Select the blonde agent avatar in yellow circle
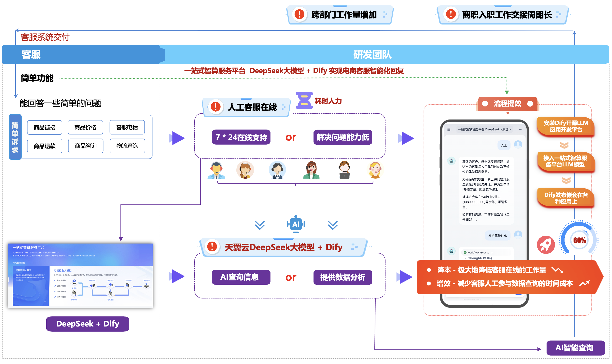Image resolution: width=612 pixels, height=364 pixels. tap(375, 170)
